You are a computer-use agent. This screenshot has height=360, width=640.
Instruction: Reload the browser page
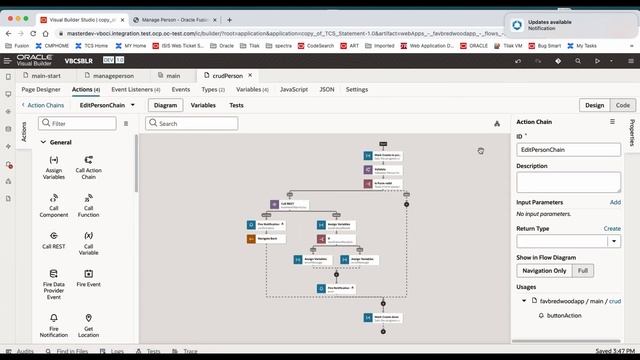33,33
